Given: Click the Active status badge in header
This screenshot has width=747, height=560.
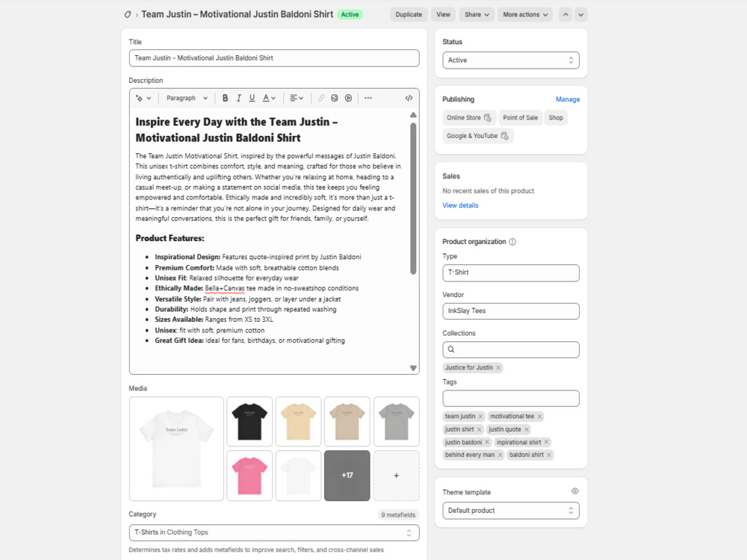Looking at the screenshot, I should click(x=350, y=14).
